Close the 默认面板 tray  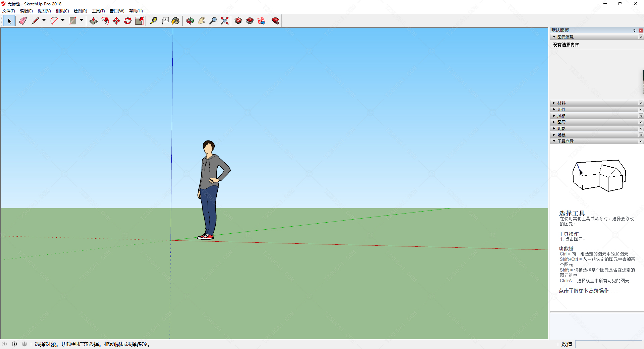[641, 30]
